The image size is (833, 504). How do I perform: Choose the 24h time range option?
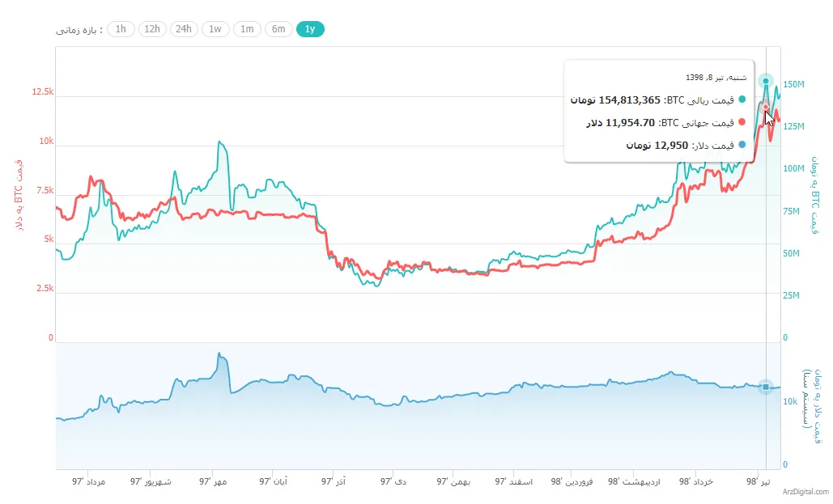click(184, 29)
